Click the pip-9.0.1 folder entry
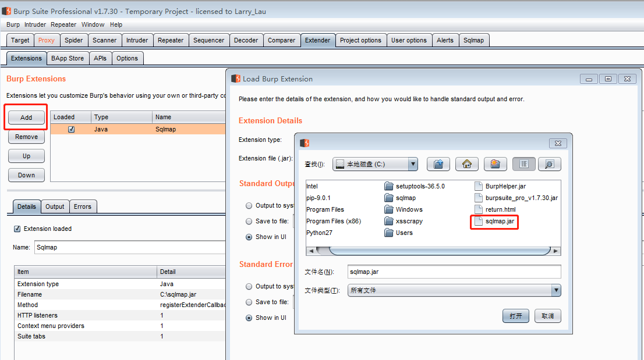 [319, 198]
